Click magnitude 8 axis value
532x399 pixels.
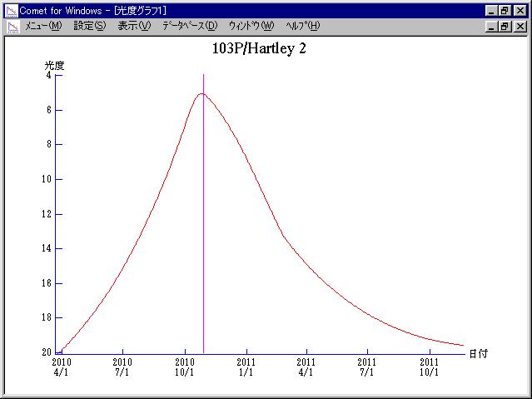click(x=49, y=144)
